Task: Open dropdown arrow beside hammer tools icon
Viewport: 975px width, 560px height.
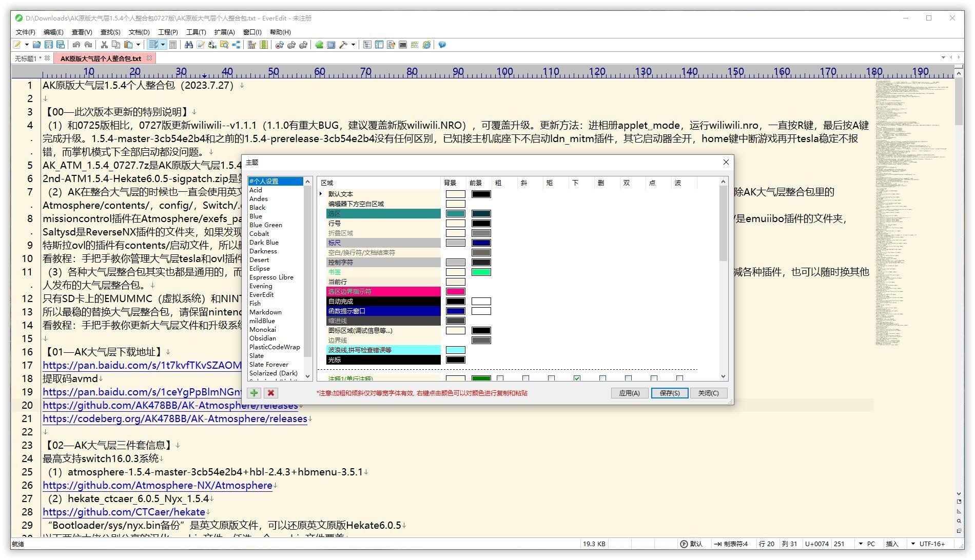Action: [353, 45]
